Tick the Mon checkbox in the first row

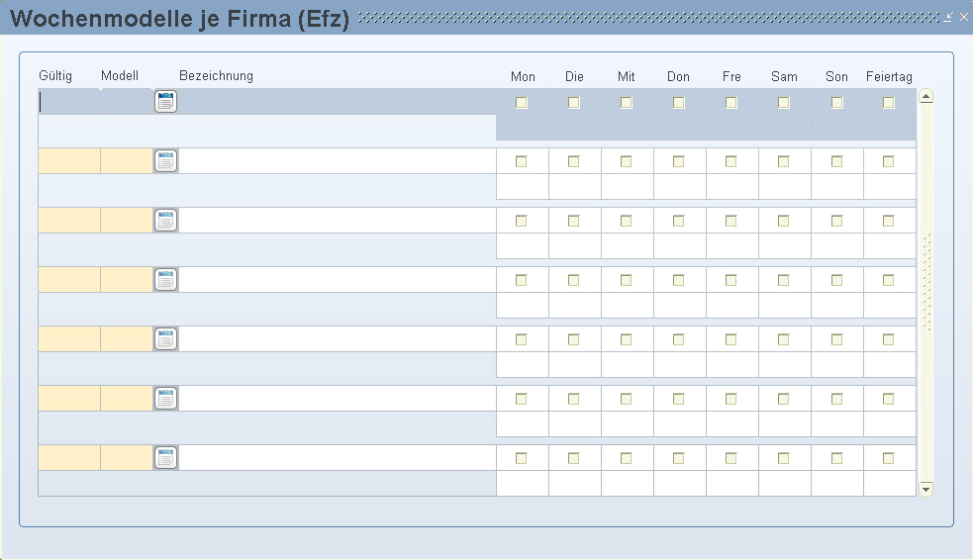(x=522, y=102)
